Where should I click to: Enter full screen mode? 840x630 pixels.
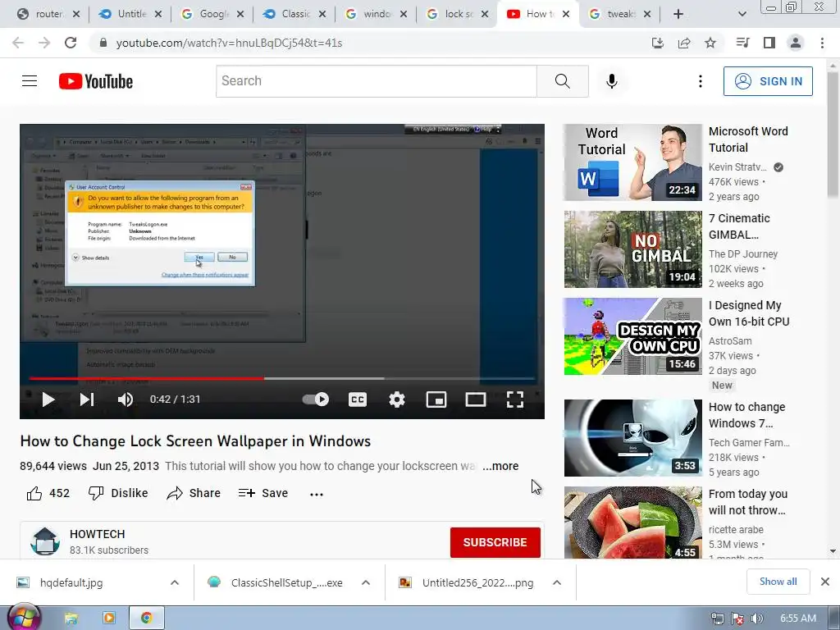(x=515, y=399)
